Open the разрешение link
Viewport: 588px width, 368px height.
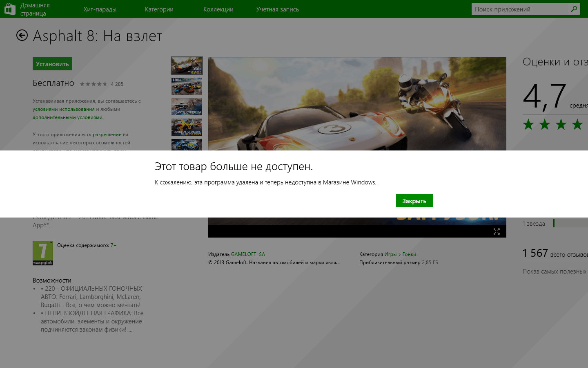pyautogui.click(x=107, y=135)
